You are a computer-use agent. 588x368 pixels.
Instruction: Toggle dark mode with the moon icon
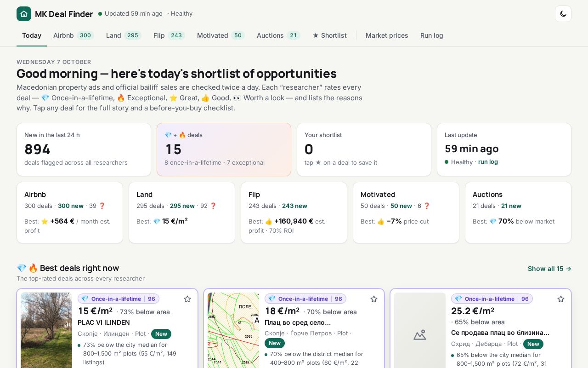(x=563, y=14)
